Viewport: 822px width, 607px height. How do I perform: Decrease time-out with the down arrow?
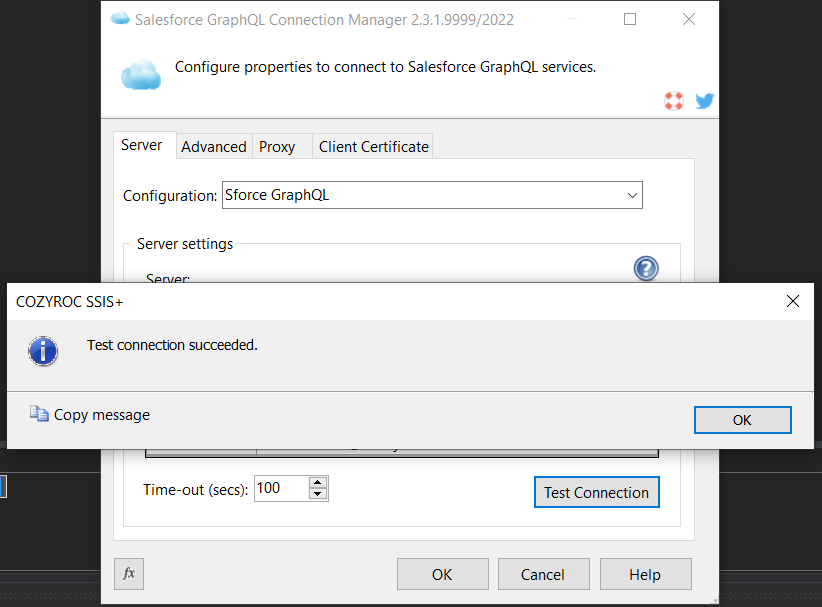click(318, 494)
